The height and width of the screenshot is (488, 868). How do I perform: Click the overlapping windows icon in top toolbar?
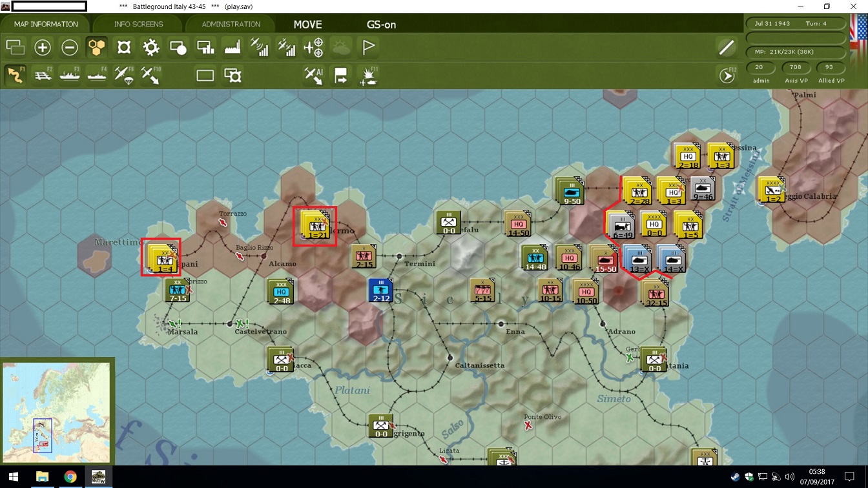[15, 47]
